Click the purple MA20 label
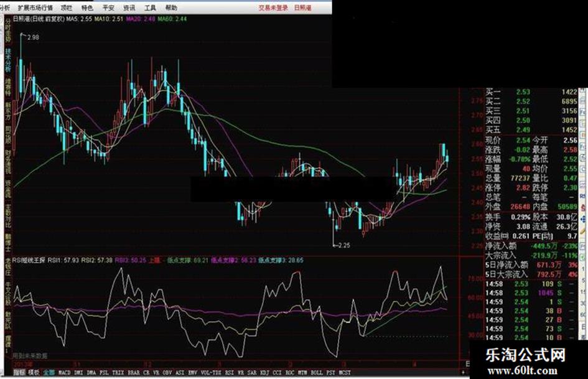 [x=141, y=19]
